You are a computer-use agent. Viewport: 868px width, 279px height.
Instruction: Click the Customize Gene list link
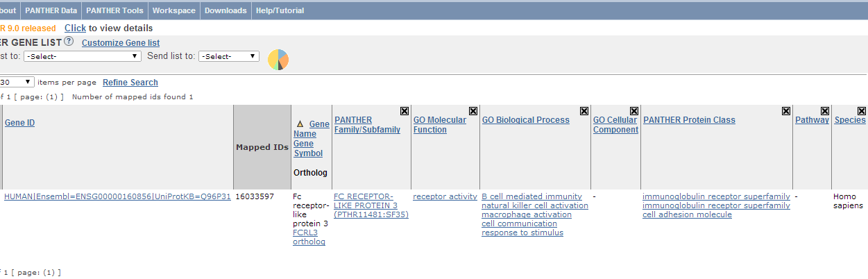click(x=121, y=43)
